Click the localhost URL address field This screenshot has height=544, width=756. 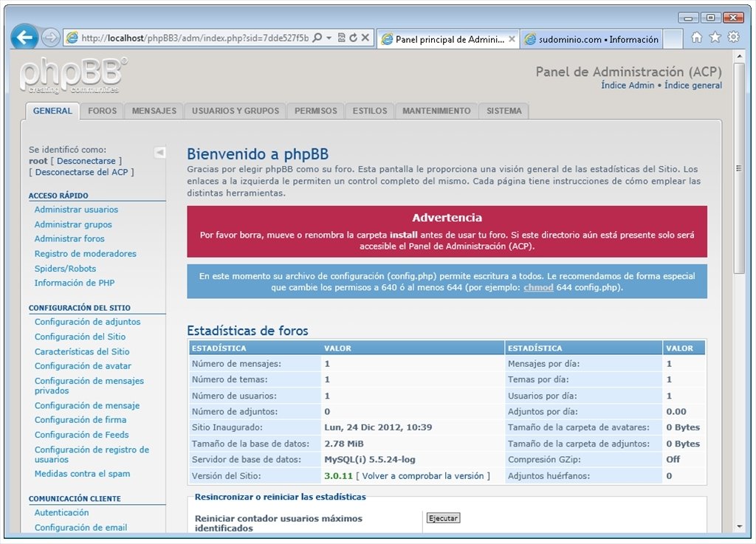point(195,38)
